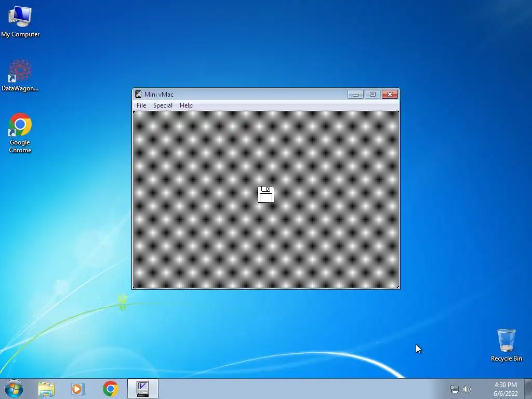Open the File menu in Mini vMac
The image size is (532, 399).
coord(141,105)
